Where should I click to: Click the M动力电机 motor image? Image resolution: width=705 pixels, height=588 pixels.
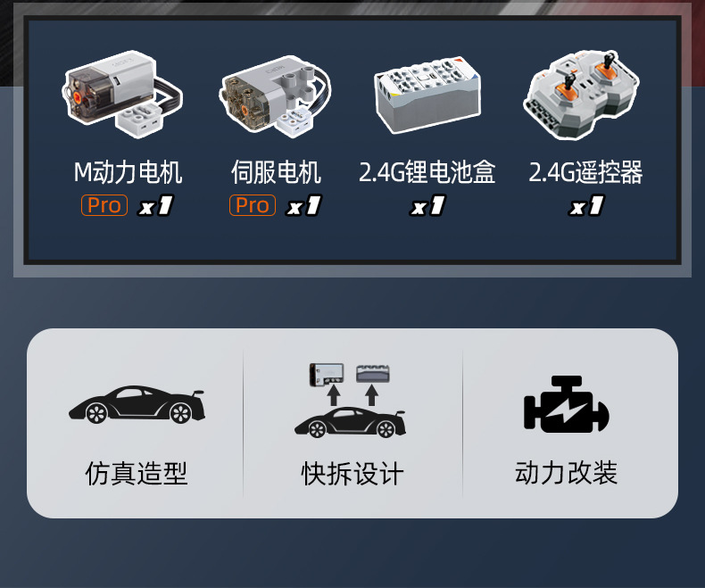(122, 93)
